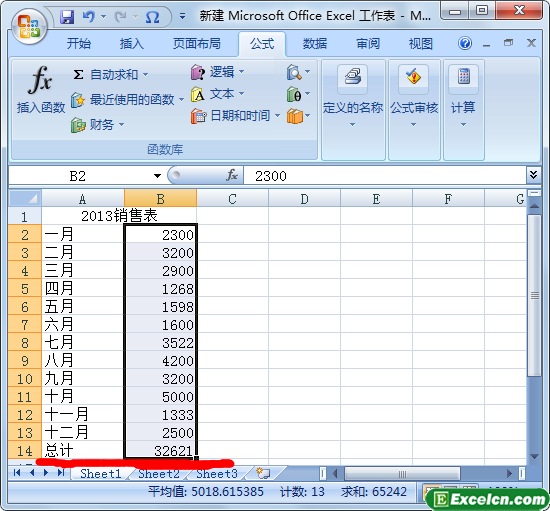Select cell B14 containing total 32621

pyautogui.click(x=160, y=450)
